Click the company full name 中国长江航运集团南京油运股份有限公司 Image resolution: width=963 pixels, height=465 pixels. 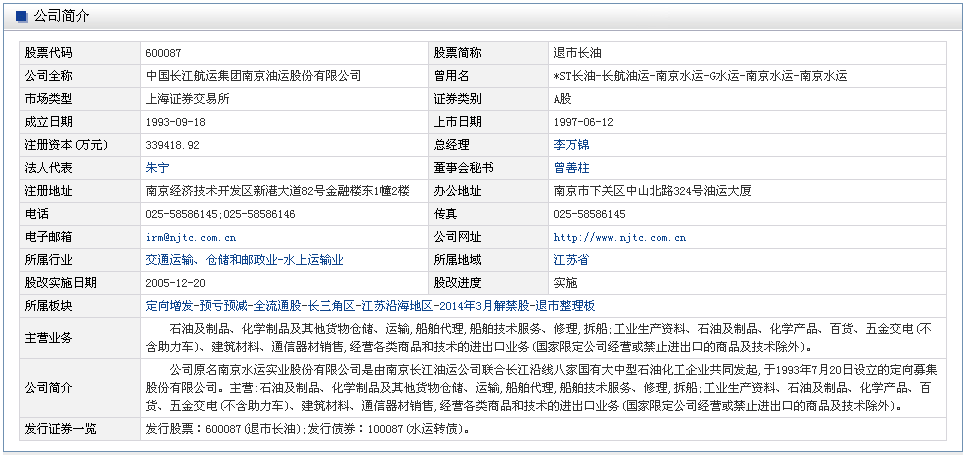[253, 76]
